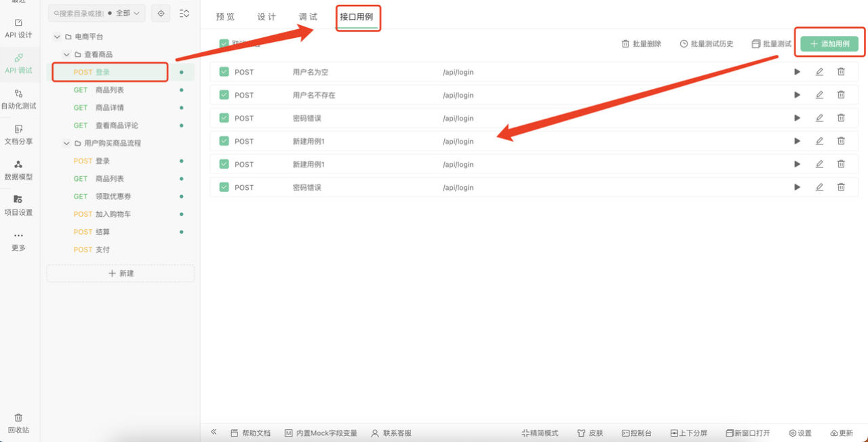Toggle expand/collapse all directories icon

184,13
